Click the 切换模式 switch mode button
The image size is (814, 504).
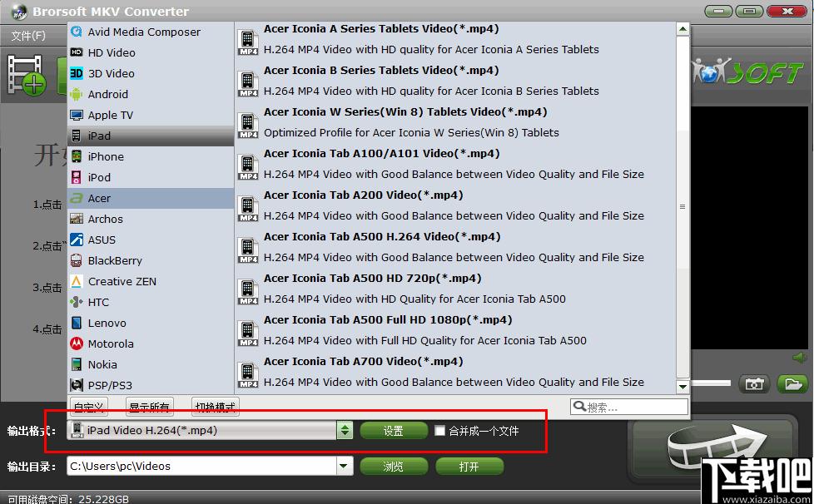click(216, 407)
